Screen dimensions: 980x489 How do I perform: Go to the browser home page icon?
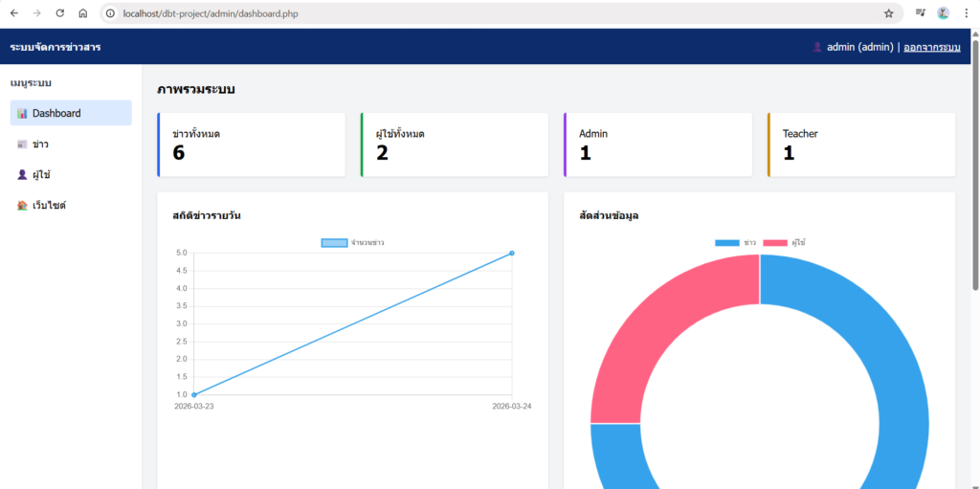pos(83,13)
